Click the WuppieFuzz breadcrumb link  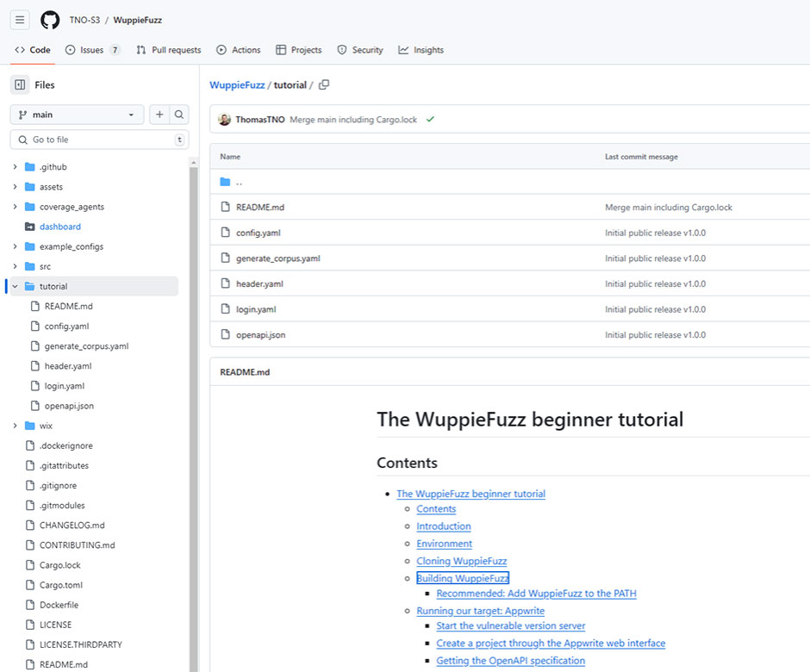237,84
